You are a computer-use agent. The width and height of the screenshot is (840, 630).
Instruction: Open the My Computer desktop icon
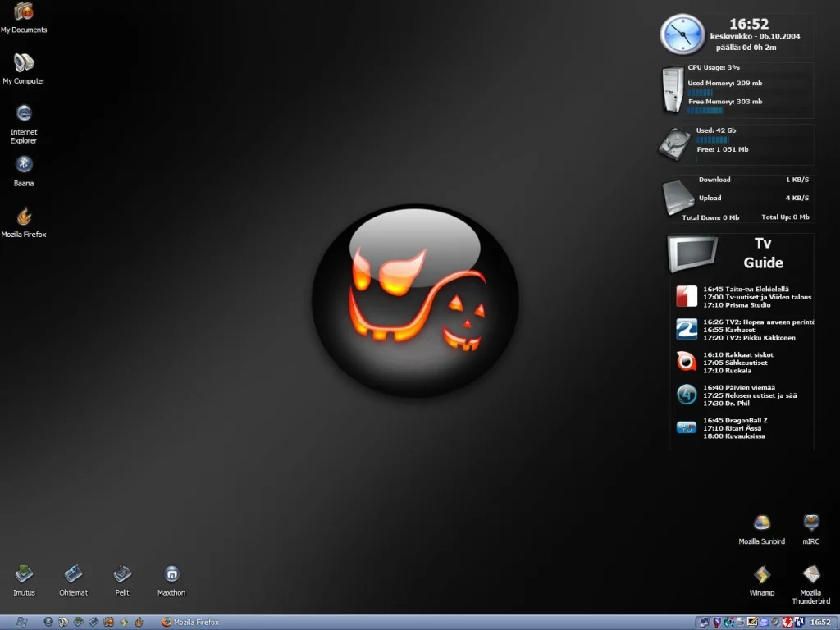[x=24, y=63]
